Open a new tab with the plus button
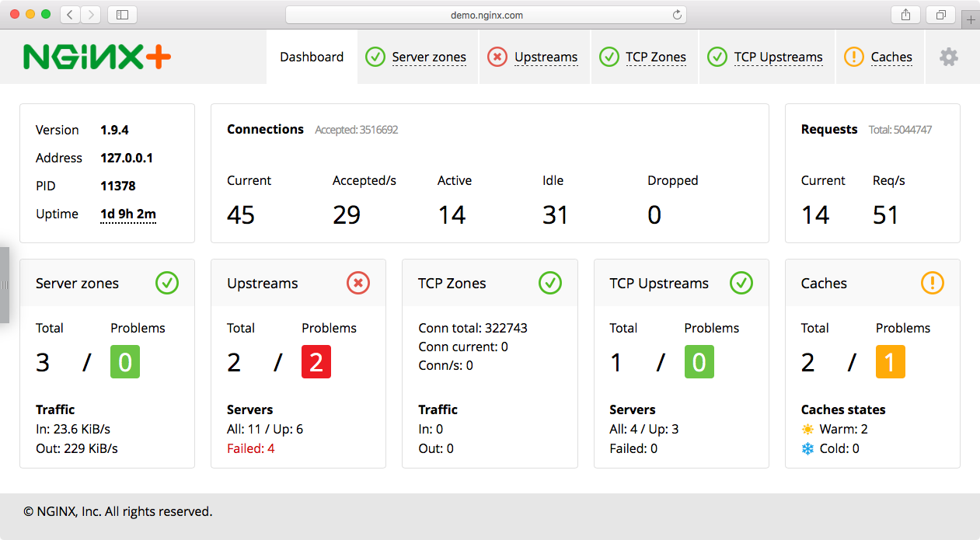 point(971,19)
